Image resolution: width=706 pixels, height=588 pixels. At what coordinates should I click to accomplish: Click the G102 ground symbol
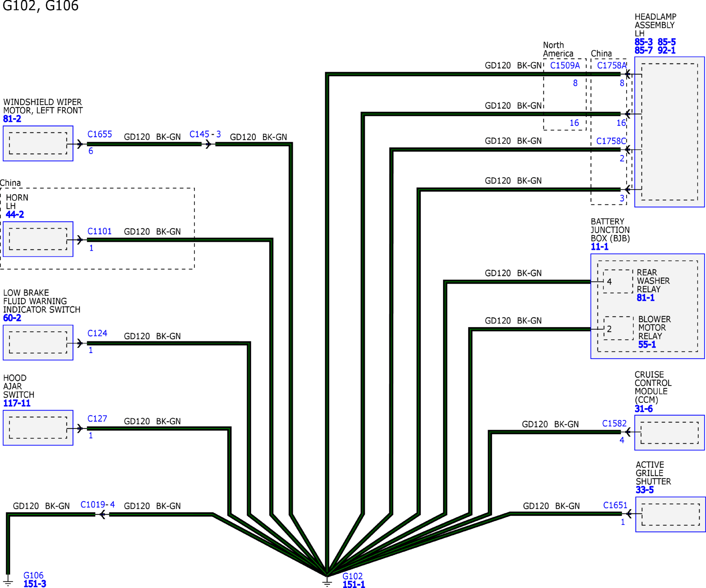[327, 582]
